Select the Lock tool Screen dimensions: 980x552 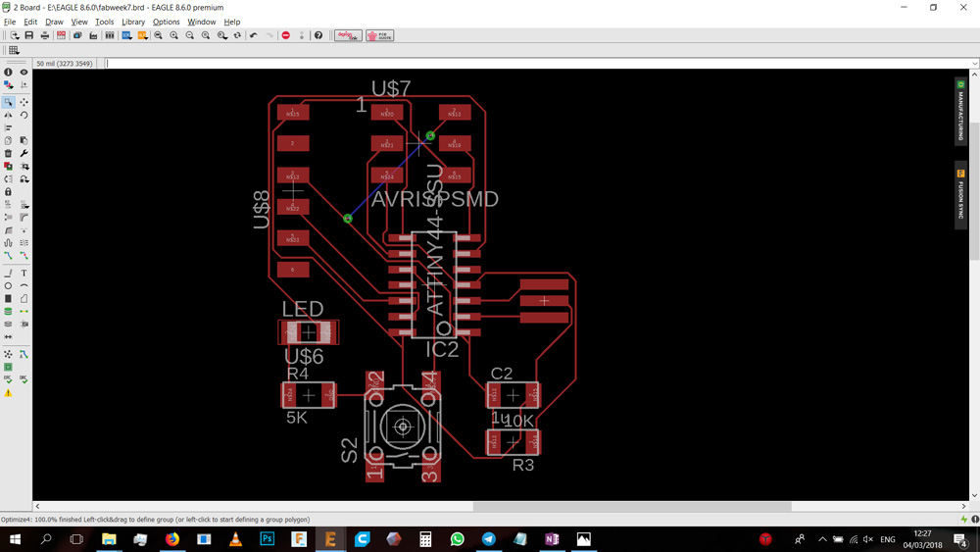[x=8, y=191]
